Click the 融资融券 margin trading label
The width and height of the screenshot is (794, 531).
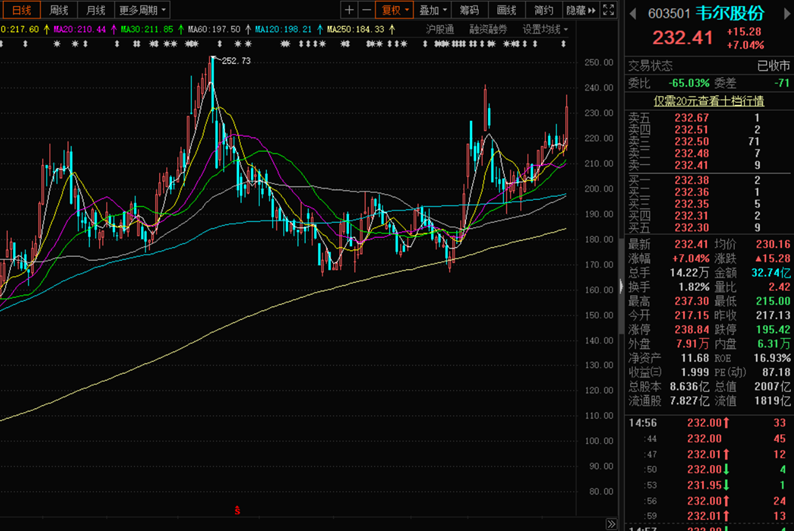[x=488, y=29]
